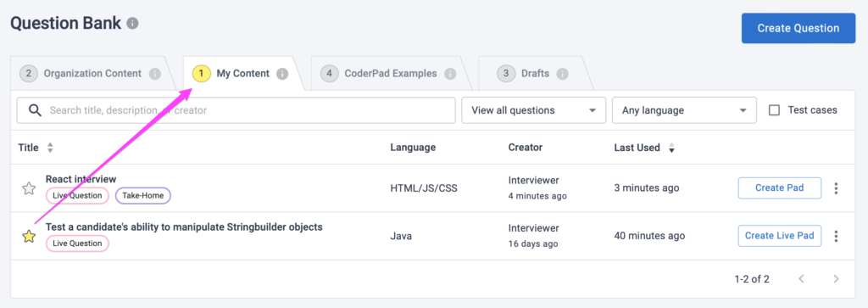Enable the Test cases checkbox

click(x=775, y=110)
